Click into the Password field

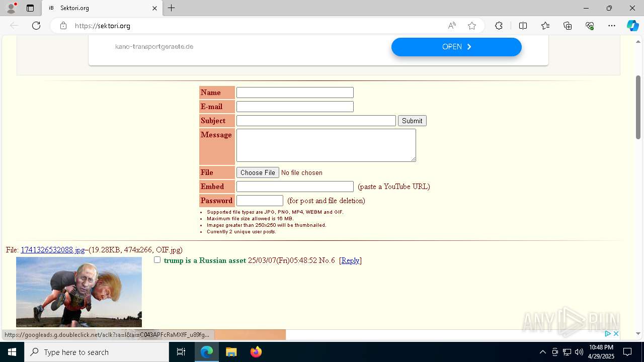click(260, 201)
